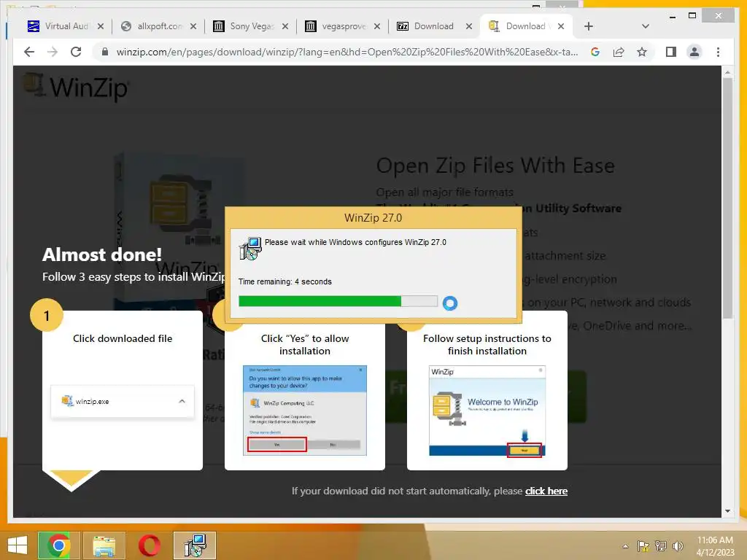Screen dimensions: 747x560
Task: Open a new browser tab
Action: coord(589,26)
